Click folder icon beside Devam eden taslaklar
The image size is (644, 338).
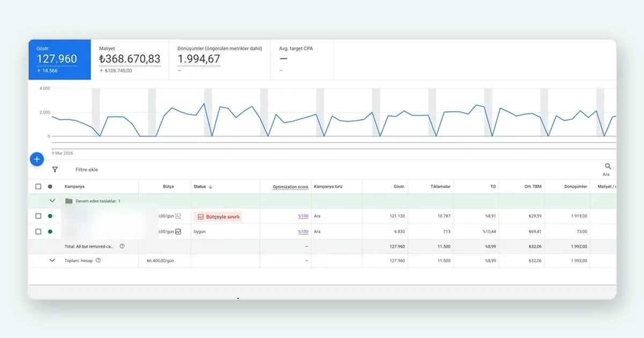pos(68,201)
